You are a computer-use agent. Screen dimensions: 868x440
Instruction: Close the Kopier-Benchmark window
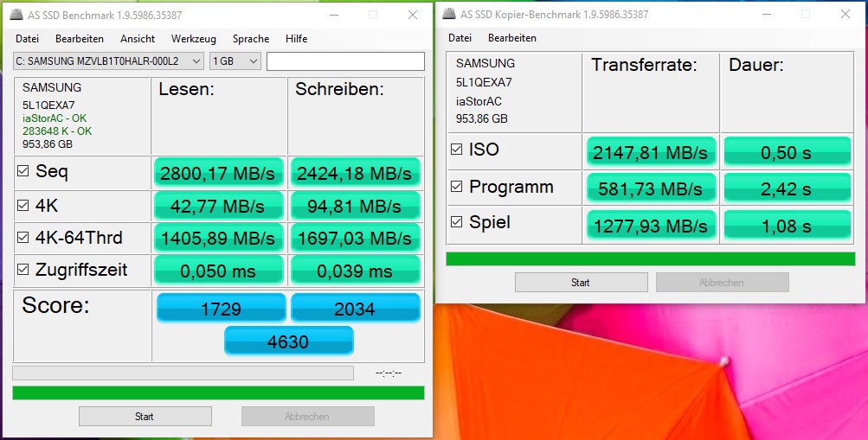click(x=845, y=14)
